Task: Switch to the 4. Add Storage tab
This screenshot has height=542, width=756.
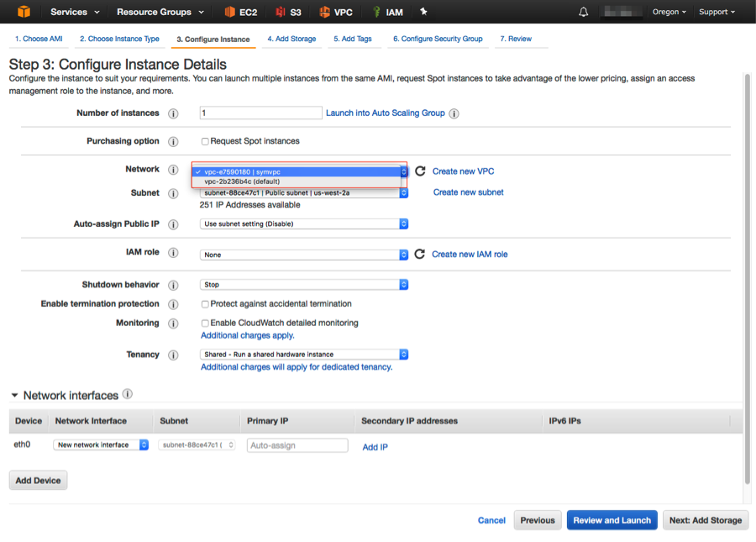Action: coord(291,39)
